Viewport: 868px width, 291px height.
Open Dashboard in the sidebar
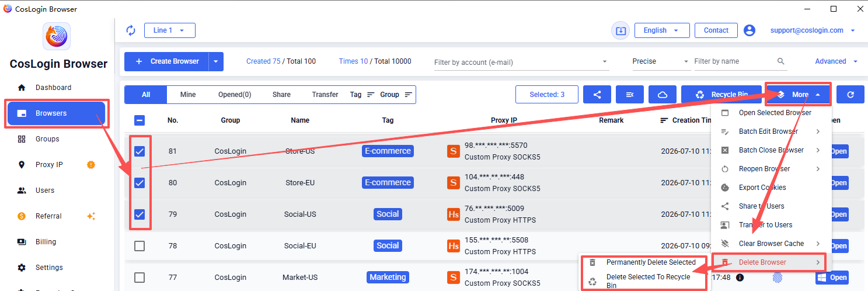tap(56, 88)
